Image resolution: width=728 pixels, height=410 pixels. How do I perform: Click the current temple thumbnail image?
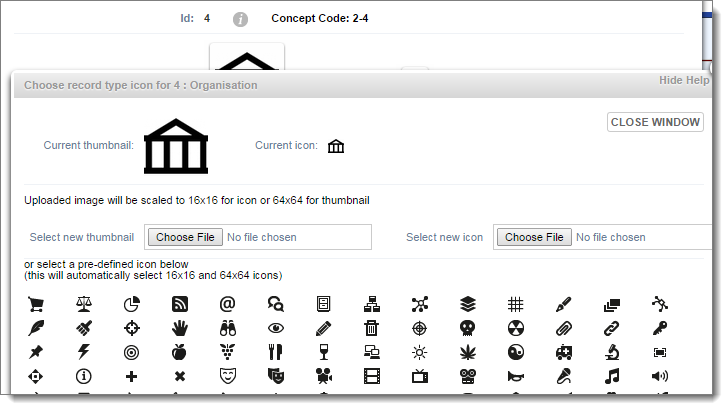coord(176,146)
